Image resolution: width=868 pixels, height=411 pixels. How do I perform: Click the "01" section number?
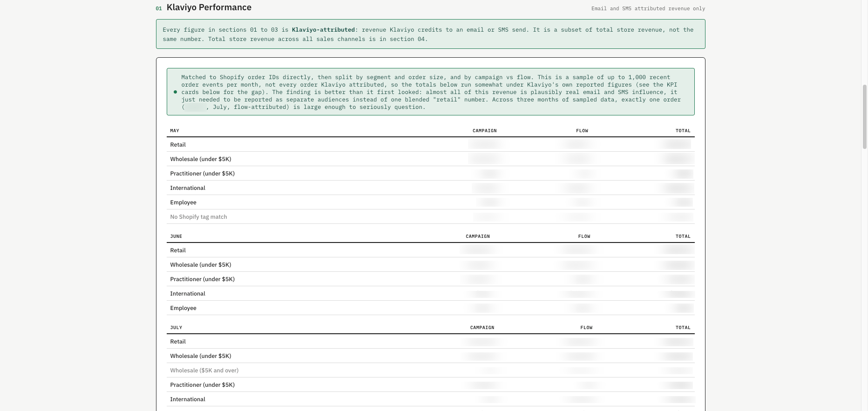pos(159,8)
